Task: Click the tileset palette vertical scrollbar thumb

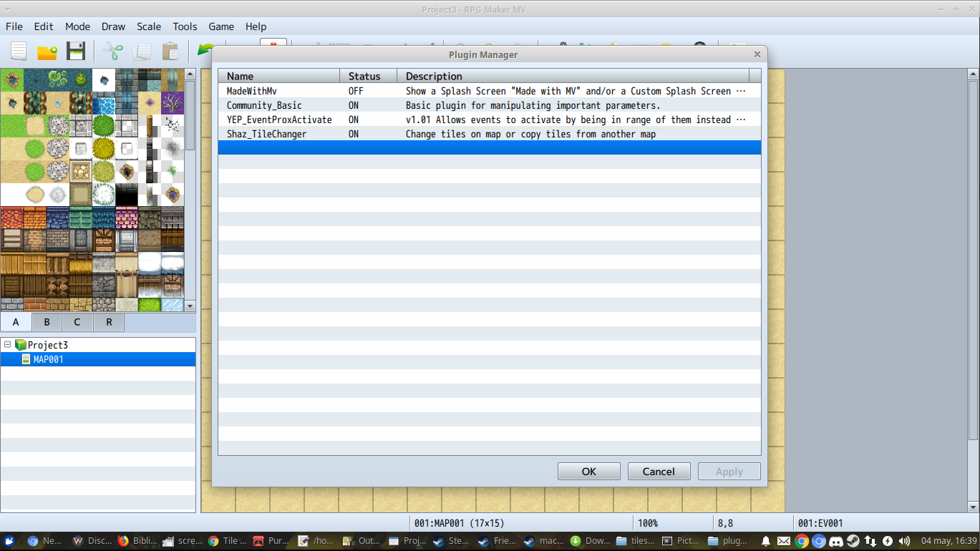Action: [190, 114]
